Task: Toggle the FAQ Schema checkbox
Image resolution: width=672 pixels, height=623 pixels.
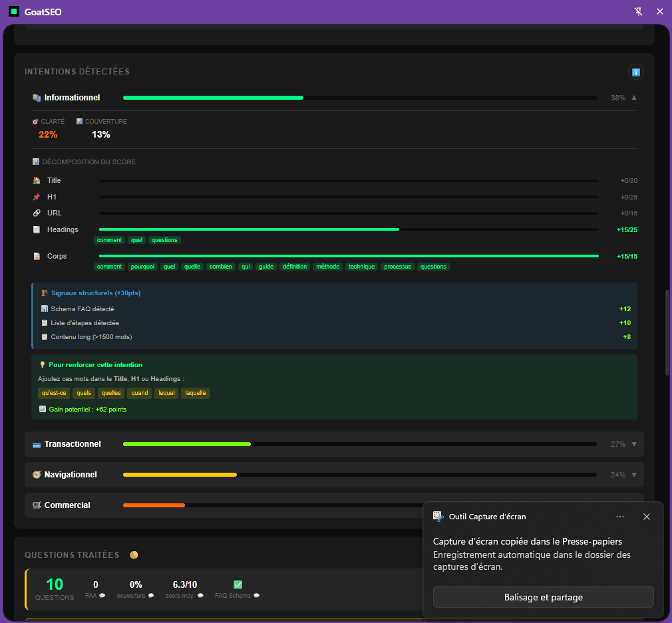Action: (238, 584)
